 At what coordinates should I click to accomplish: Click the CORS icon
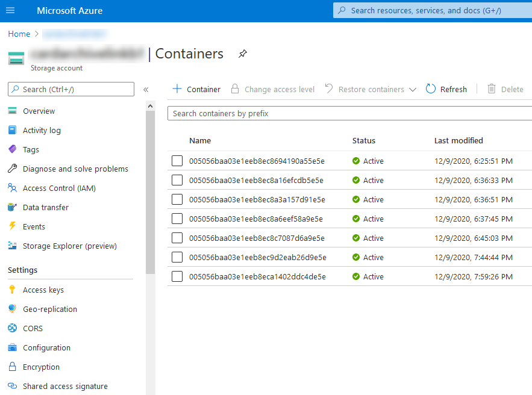12,328
